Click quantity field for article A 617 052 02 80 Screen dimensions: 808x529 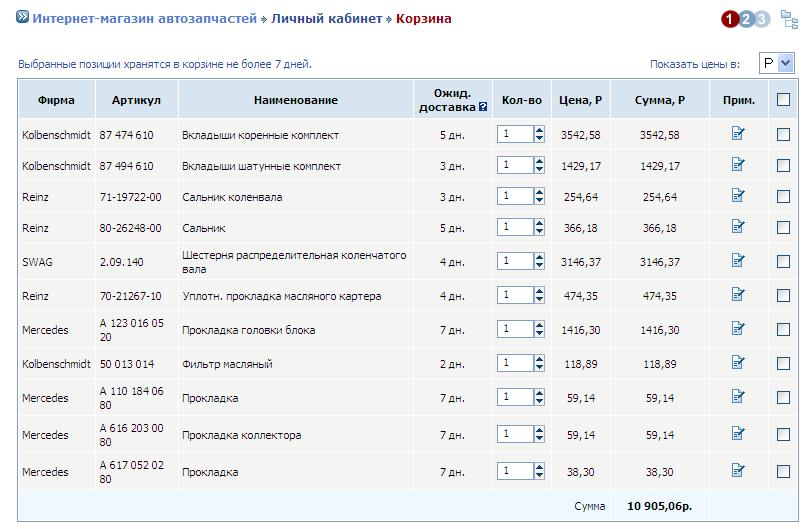coord(515,471)
